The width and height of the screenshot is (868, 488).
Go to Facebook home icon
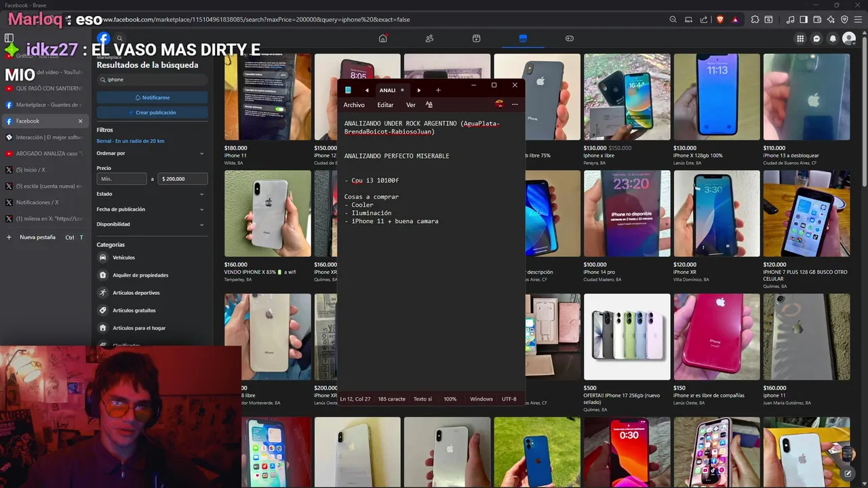click(x=382, y=39)
